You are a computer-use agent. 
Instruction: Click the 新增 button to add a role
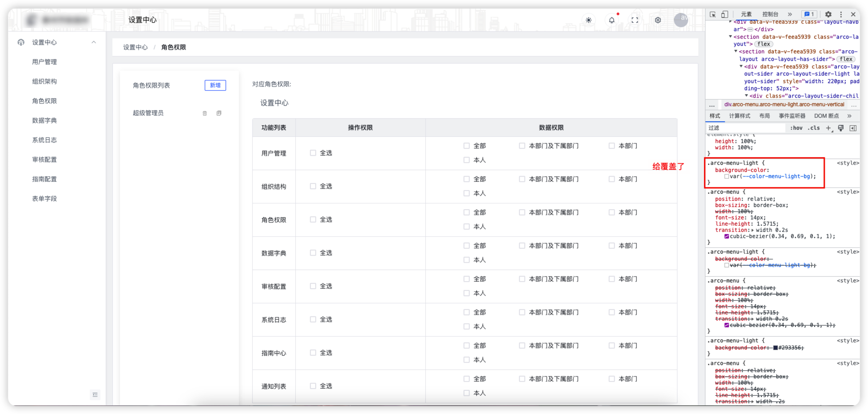point(215,85)
